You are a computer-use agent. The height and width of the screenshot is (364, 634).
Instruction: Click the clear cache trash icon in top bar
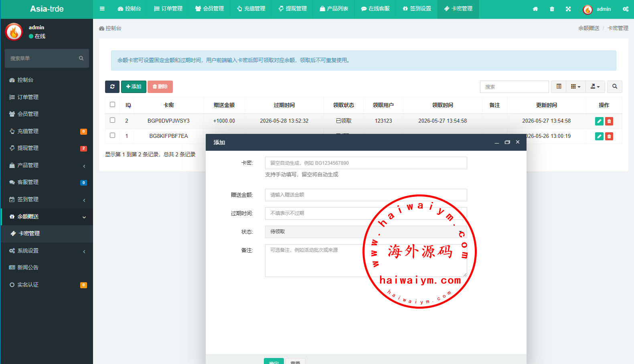click(552, 9)
